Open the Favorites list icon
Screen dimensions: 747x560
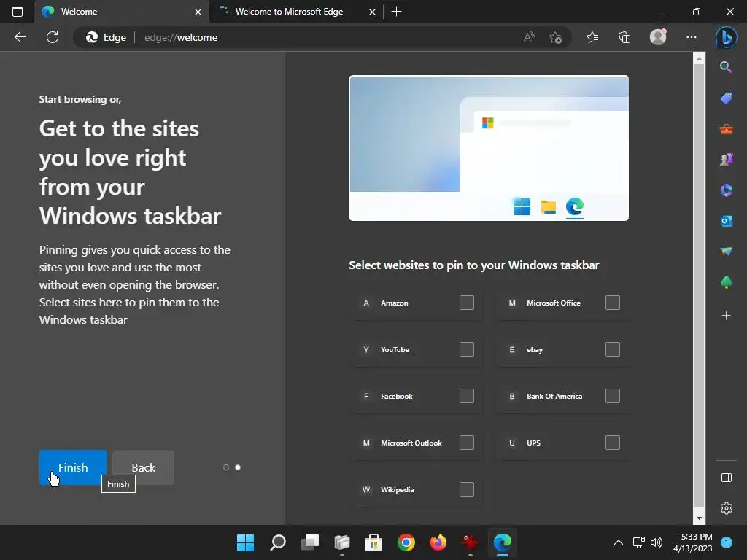pos(592,37)
